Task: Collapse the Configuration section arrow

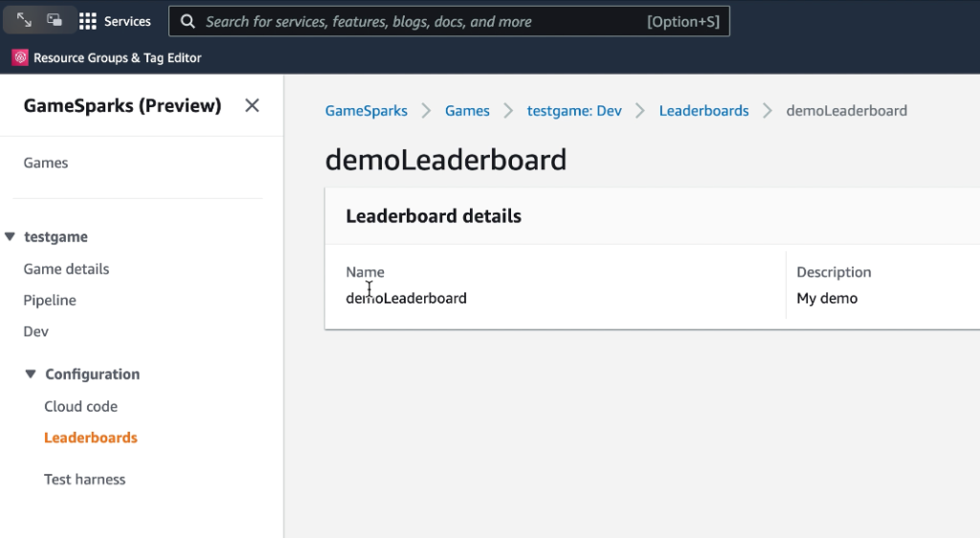Action: click(30, 373)
